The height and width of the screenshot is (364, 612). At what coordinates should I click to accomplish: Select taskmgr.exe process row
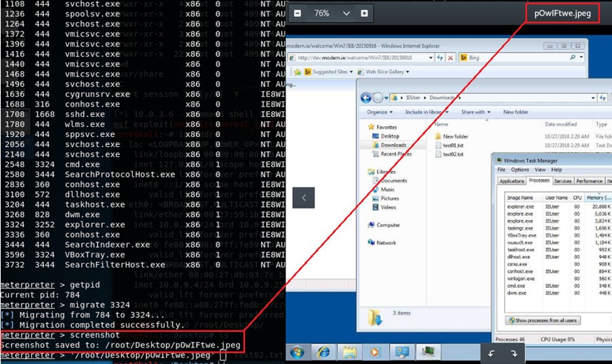click(558, 228)
